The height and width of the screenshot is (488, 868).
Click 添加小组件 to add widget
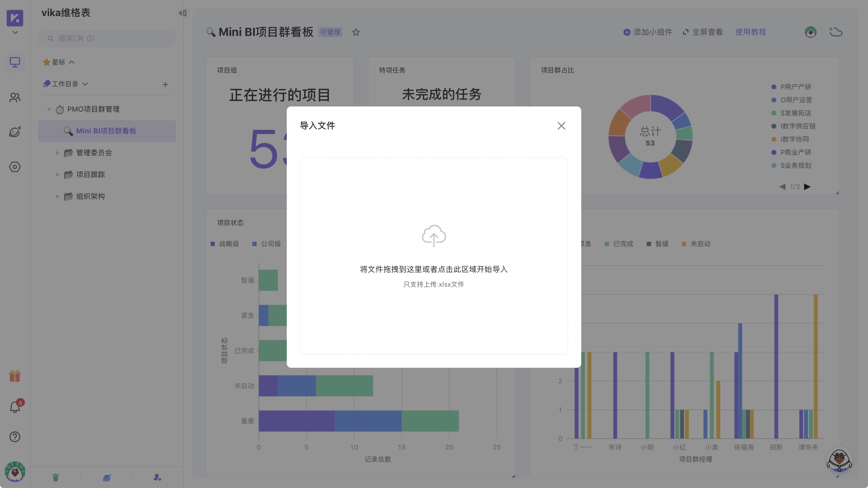647,32
